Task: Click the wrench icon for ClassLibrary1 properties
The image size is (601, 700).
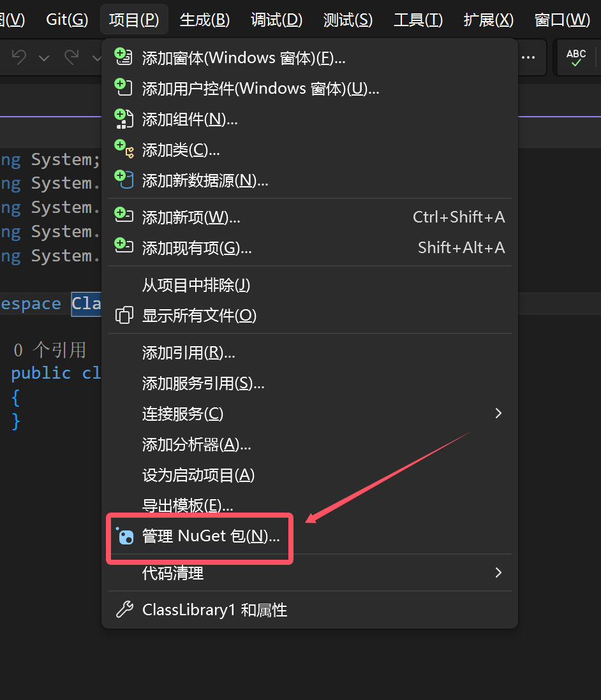Action: click(x=124, y=610)
